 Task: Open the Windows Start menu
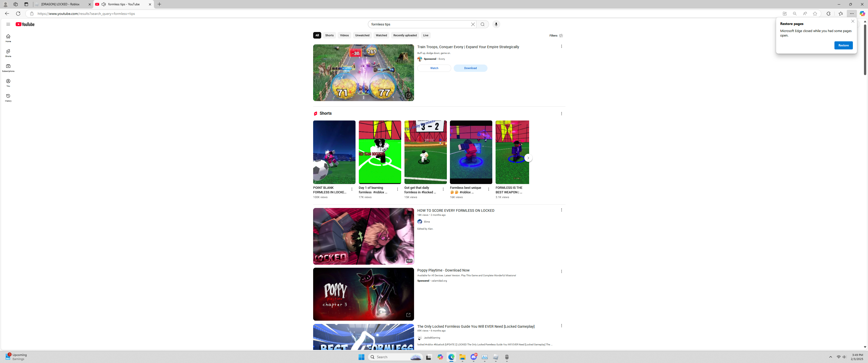[362, 357]
